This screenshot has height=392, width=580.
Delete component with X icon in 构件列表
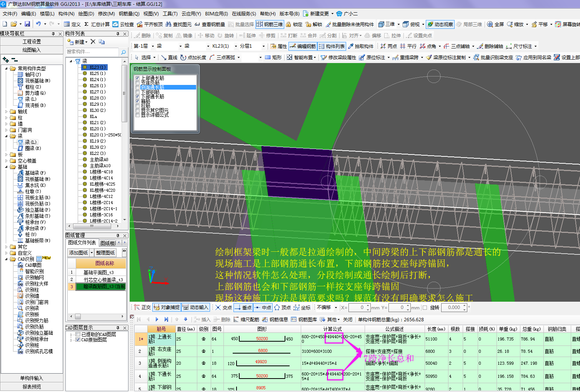point(93,42)
